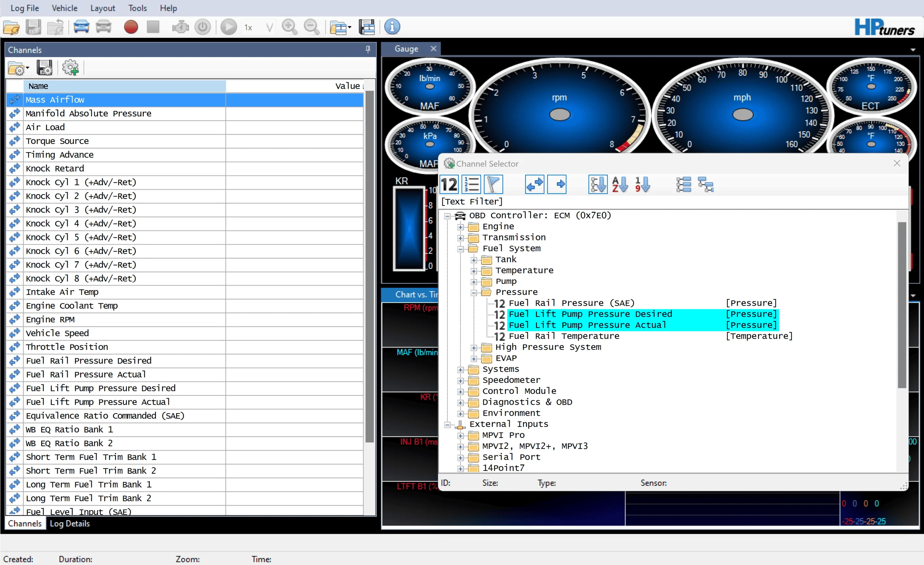Toggle the tree-order sort button in Channel Selector
924x565 pixels.
tap(598, 184)
